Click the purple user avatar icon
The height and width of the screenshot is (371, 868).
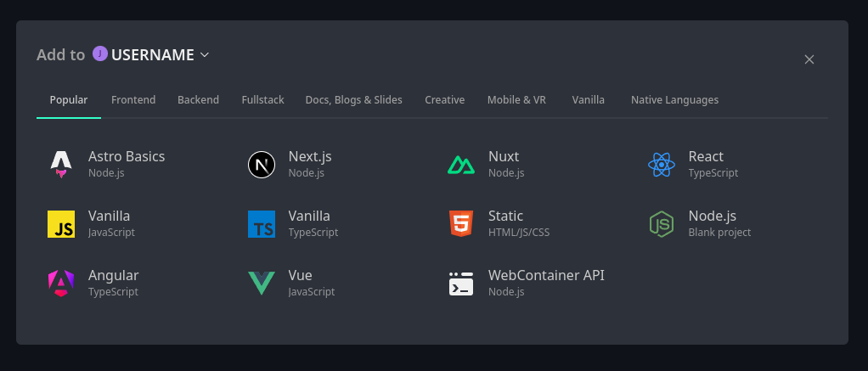coord(100,53)
